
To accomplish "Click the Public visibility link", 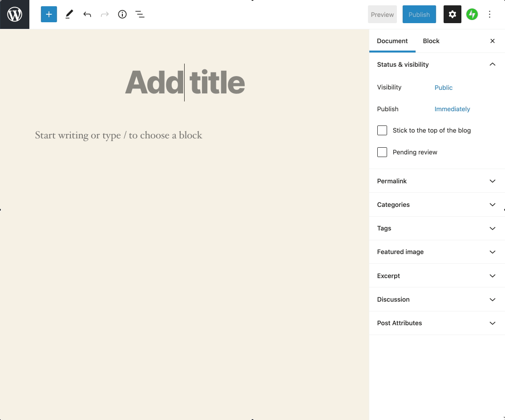I will 443,88.
